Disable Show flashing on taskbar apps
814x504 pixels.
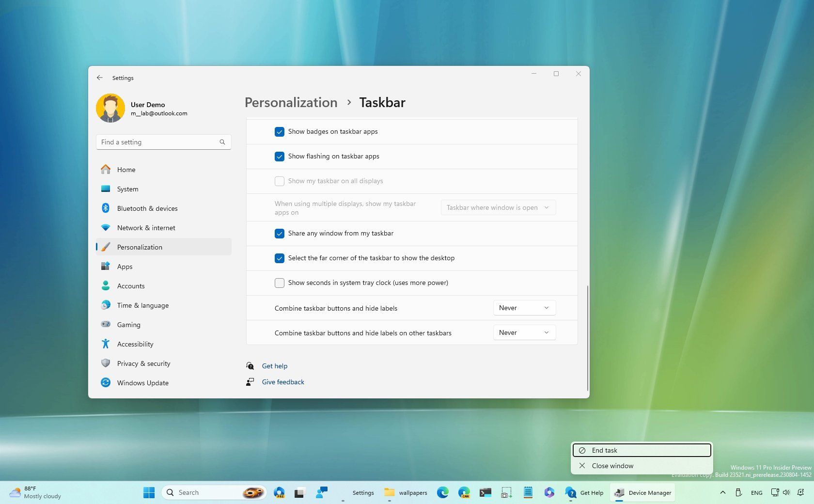pos(280,157)
